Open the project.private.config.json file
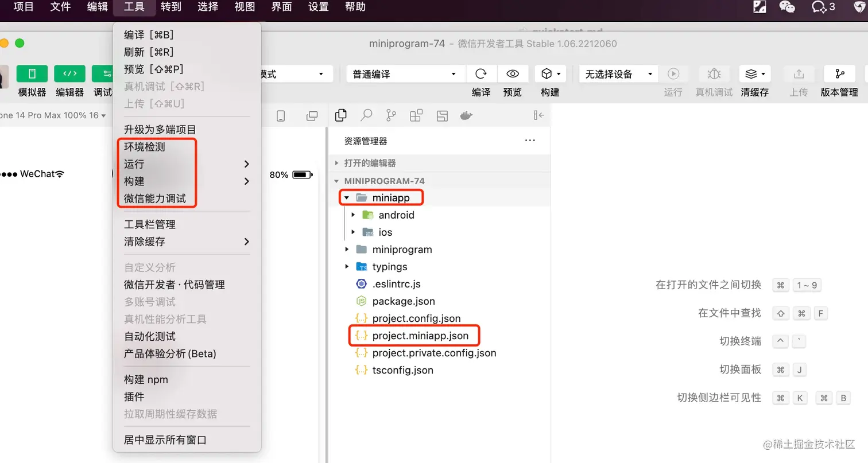The width and height of the screenshot is (868, 463). (440, 353)
